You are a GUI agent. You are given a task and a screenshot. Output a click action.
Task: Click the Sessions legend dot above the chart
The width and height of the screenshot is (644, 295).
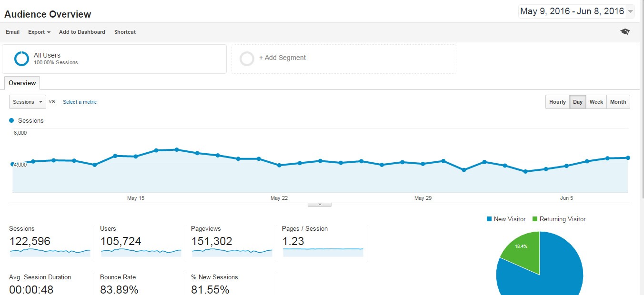pyautogui.click(x=11, y=120)
